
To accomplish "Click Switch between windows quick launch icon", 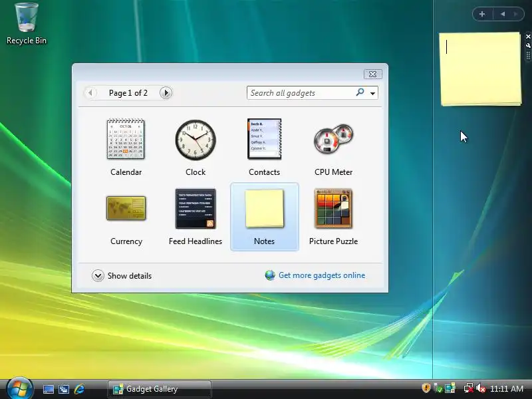I will (x=63, y=389).
